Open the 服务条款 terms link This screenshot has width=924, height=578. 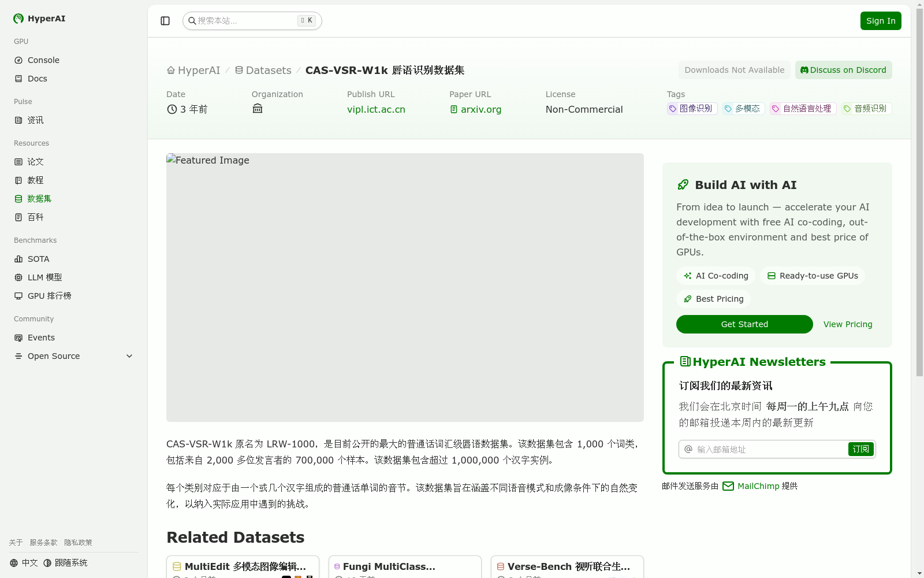tap(43, 543)
